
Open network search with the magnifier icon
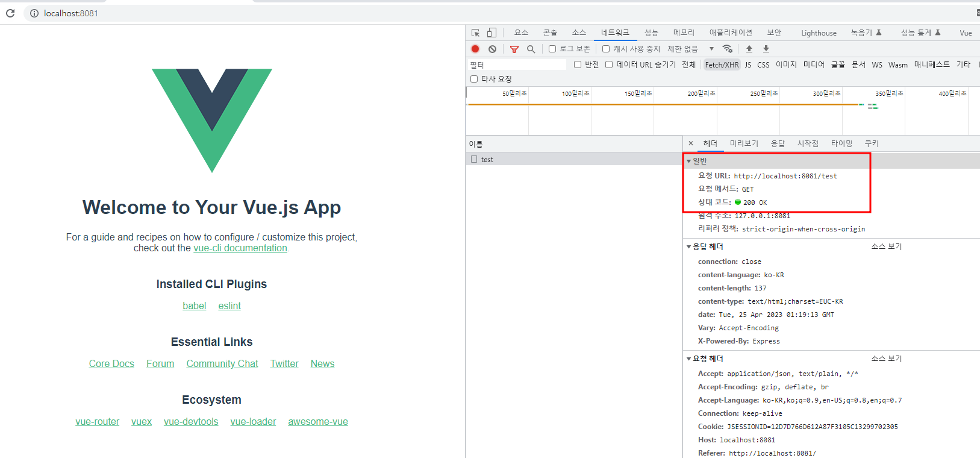click(531, 49)
